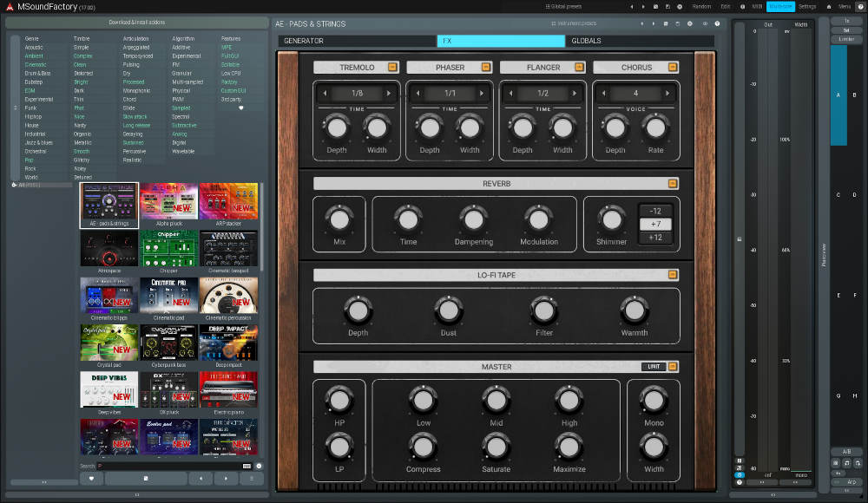Click the MSoundFactory logo icon

click(x=8, y=7)
